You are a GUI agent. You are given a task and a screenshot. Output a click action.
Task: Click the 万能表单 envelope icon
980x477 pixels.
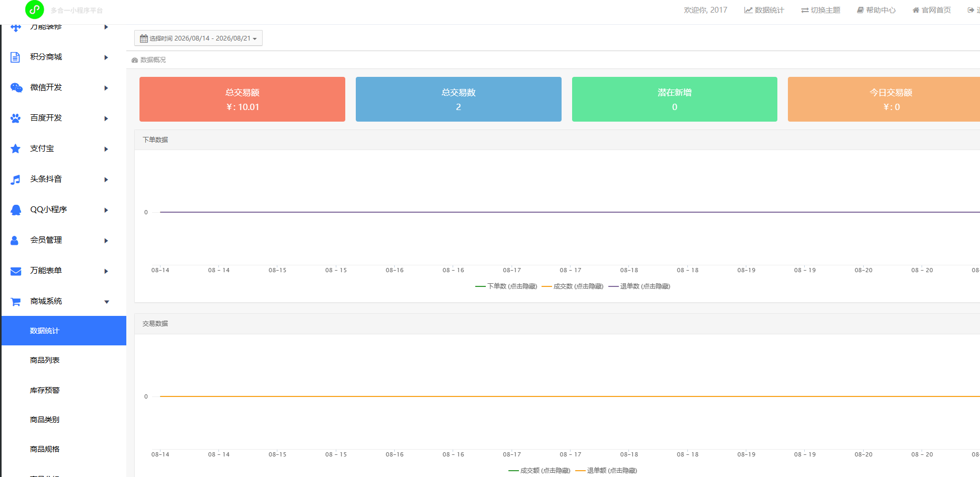[16, 271]
